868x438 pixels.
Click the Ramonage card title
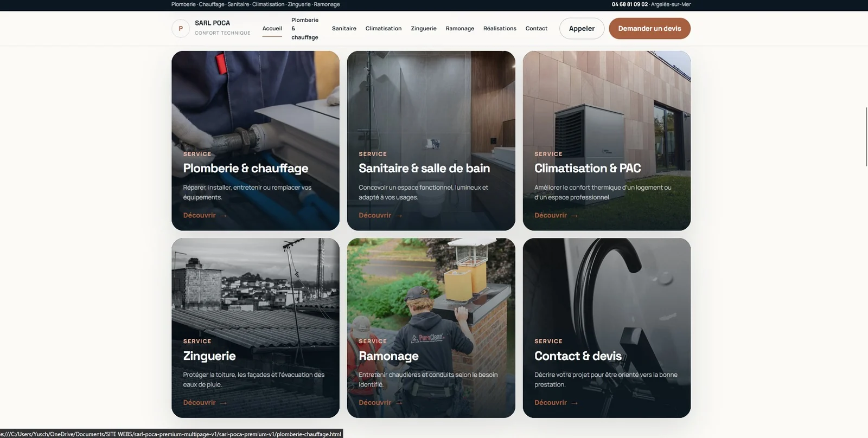tap(388, 356)
